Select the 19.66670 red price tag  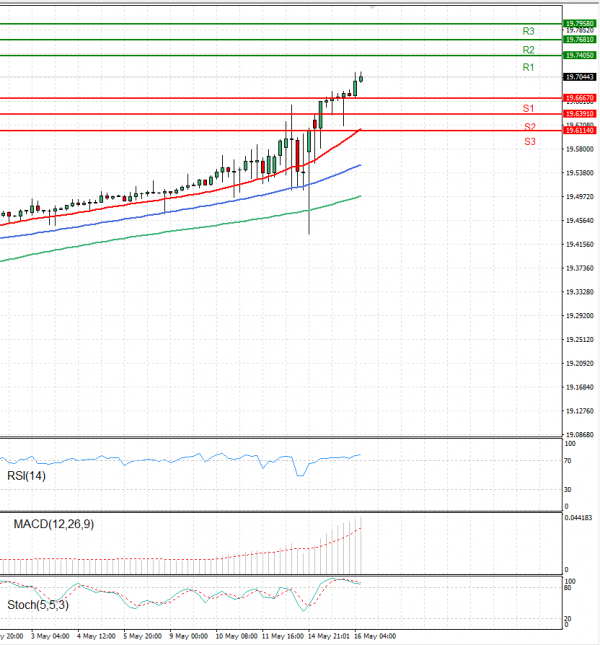579,98
